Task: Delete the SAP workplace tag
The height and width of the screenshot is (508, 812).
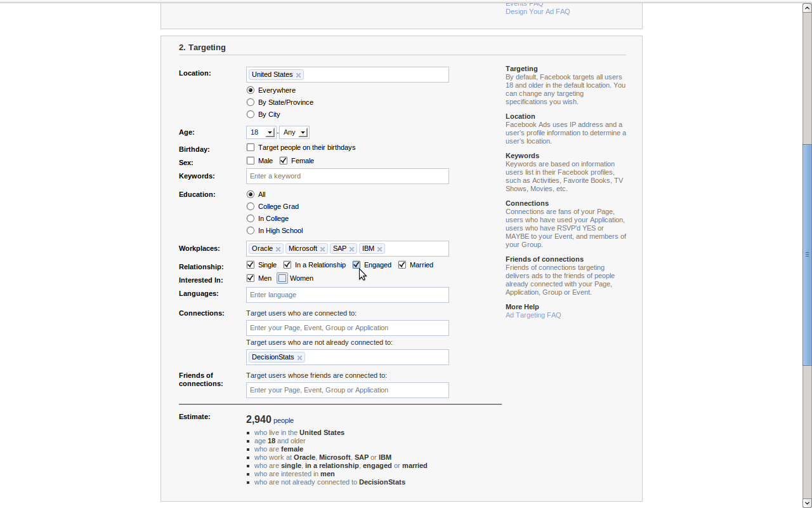Action: tap(351, 249)
